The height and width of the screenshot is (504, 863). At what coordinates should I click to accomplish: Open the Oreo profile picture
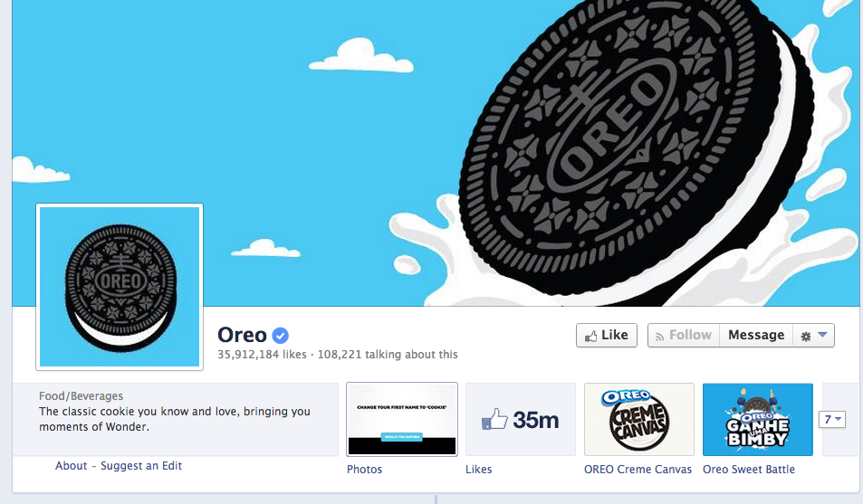(x=120, y=287)
